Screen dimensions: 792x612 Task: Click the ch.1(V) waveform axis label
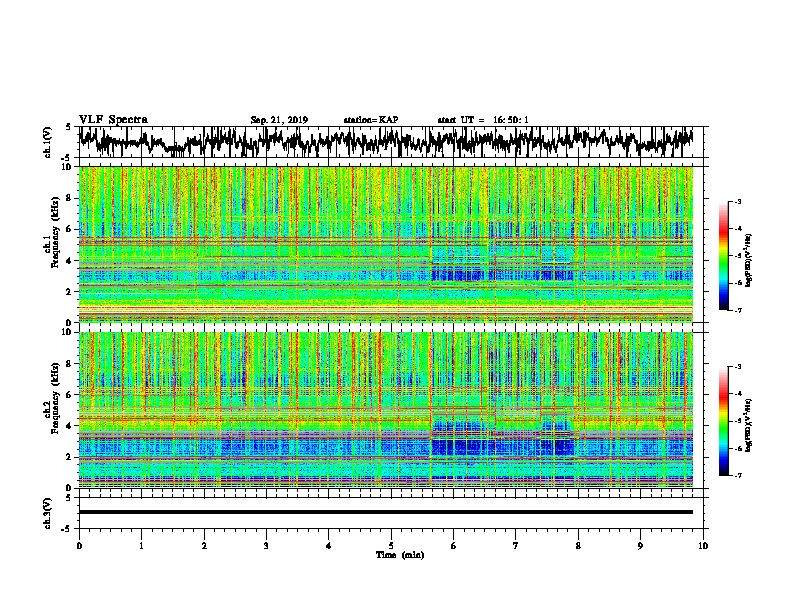[47, 142]
